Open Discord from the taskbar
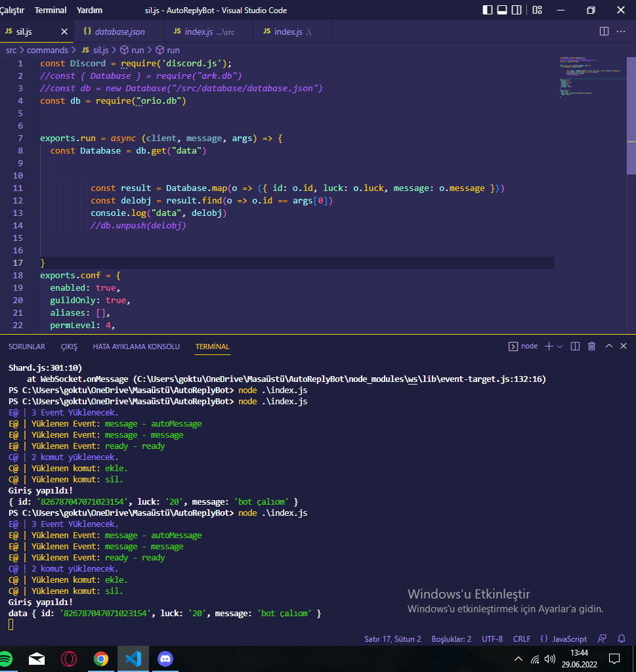This screenshot has height=672, width=636. point(165,659)
